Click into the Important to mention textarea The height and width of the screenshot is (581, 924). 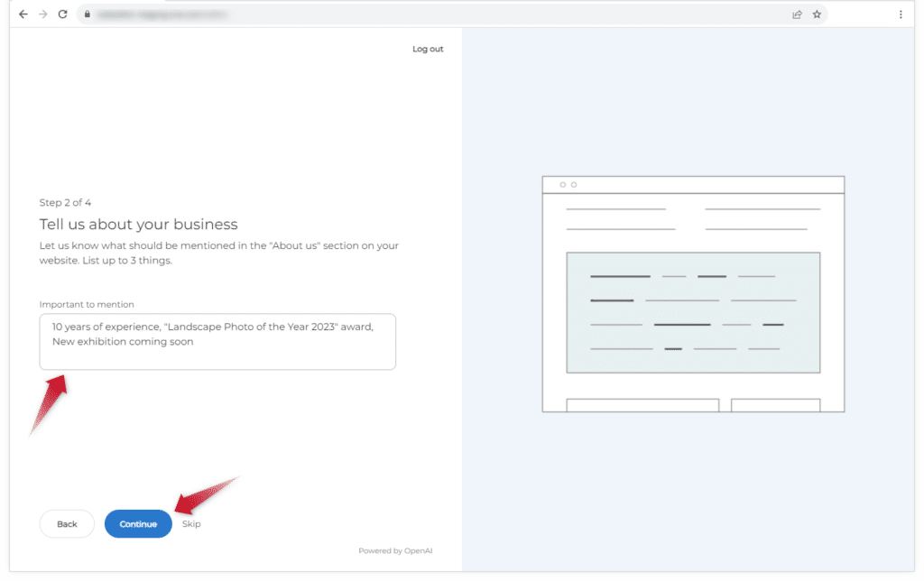tap(217, 342)
